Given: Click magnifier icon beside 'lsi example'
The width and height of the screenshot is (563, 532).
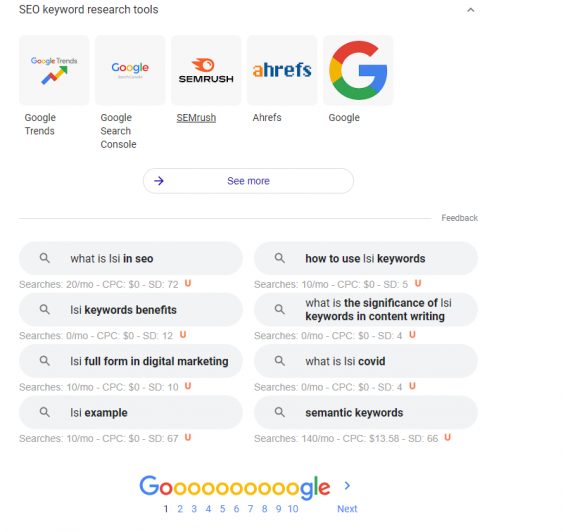Looking at the screenshot, I should click(x=45, y=412).
